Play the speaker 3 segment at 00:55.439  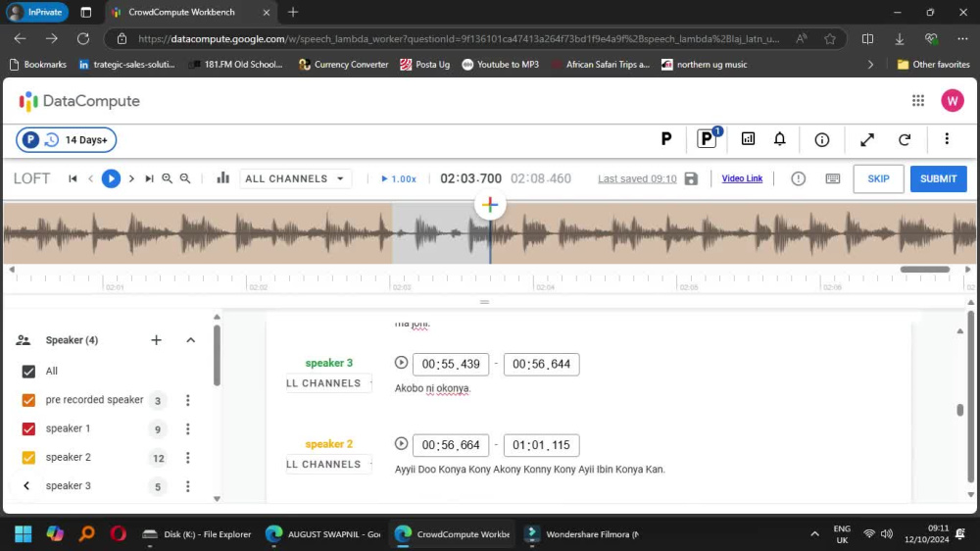(401, 363)
